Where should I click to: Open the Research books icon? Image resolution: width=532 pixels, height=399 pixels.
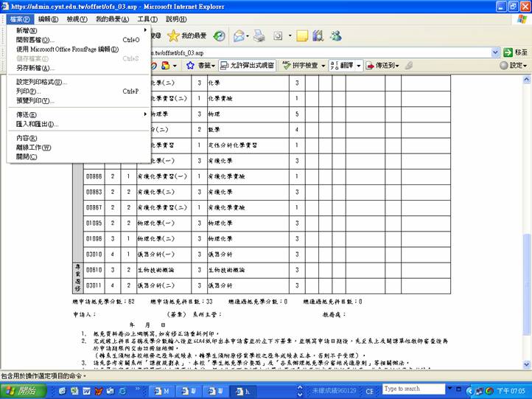point(318,35)
